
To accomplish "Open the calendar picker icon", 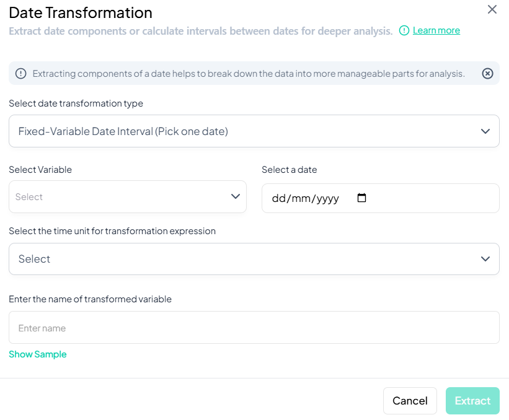I will point(362,198).
